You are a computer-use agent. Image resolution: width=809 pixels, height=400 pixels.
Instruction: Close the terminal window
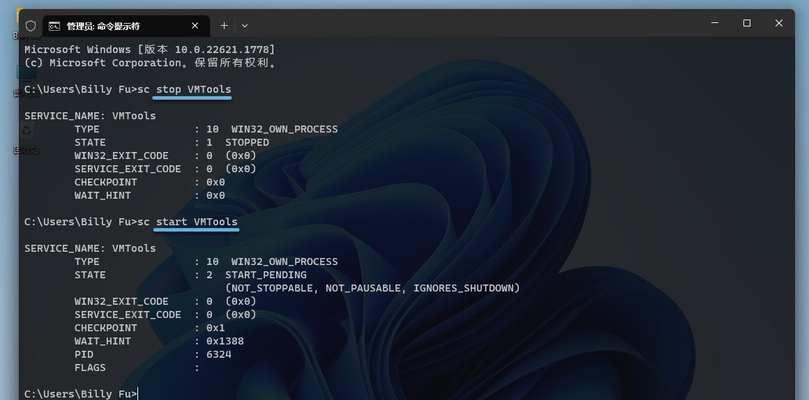[x=779, y=23]
